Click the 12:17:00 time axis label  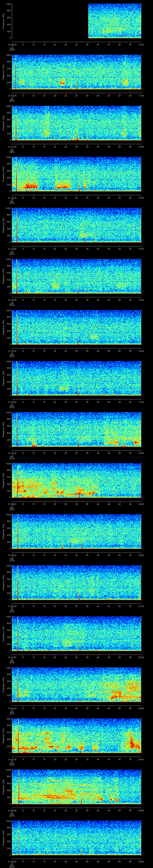pyautogui.click(x=12, y=453)
